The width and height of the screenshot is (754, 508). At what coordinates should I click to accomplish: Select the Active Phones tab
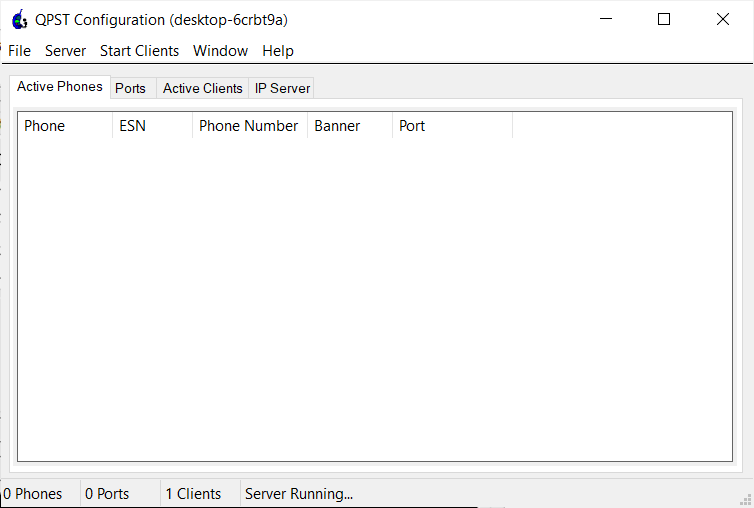point(60,87)
